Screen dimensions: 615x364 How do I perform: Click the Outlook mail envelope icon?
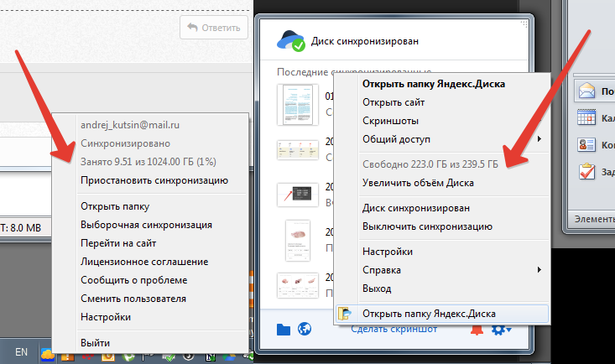tap(586, 91)
